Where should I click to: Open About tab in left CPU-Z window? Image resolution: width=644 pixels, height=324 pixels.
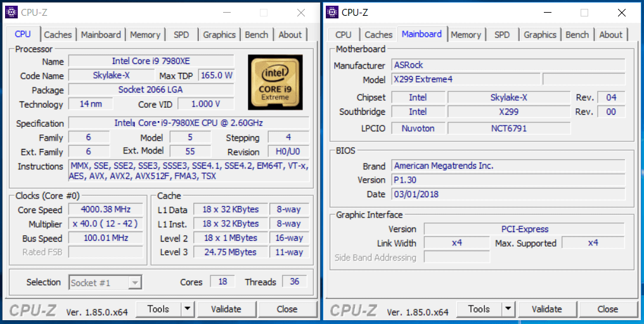[x=290, y=35]
